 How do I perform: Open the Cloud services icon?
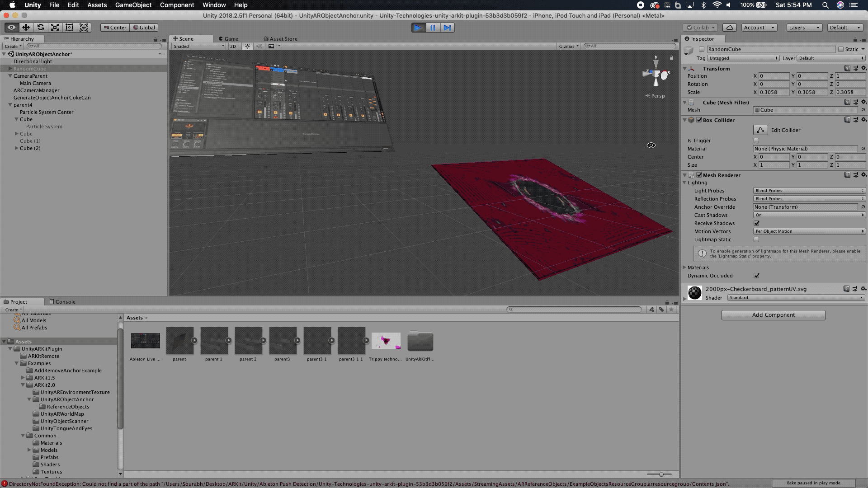click(x=729, y=28)
